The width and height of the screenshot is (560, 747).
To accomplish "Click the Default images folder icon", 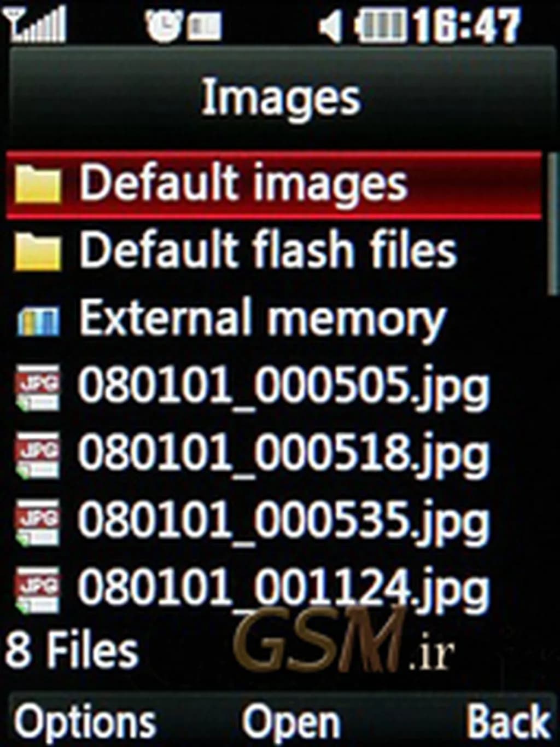I will click(x=37, y=184).
